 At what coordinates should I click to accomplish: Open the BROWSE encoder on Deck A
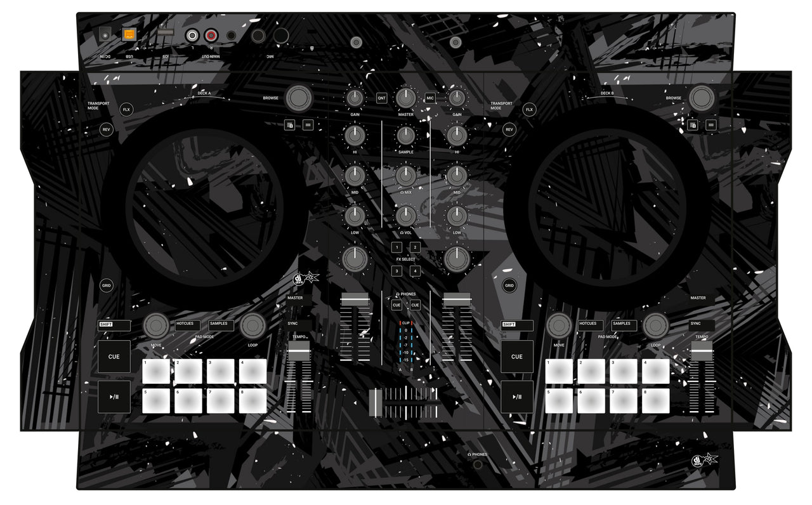[x=298, y=99]
